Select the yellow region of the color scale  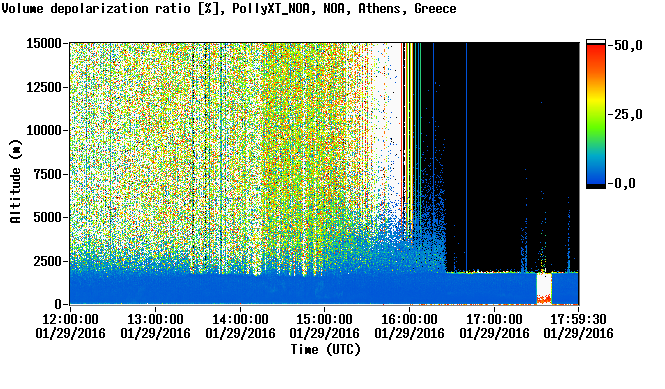tap(596, 100)
